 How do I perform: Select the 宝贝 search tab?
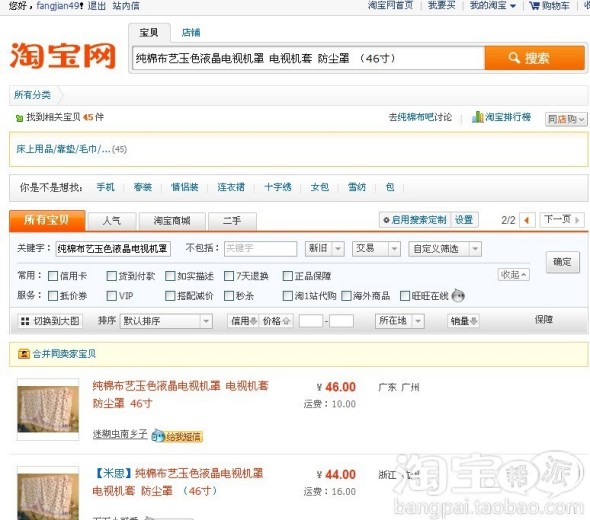(x=149, y=33)
